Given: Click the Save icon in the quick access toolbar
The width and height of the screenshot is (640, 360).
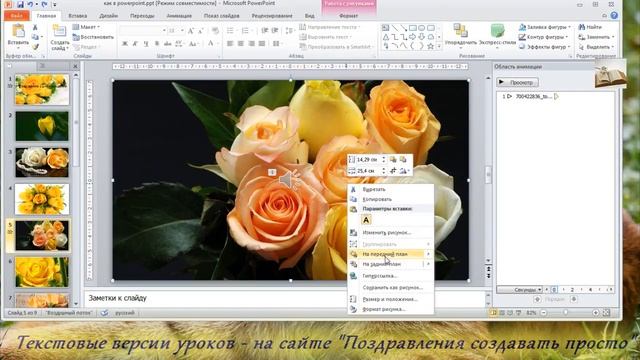Looking at the screenshot, I should point(20,4).
